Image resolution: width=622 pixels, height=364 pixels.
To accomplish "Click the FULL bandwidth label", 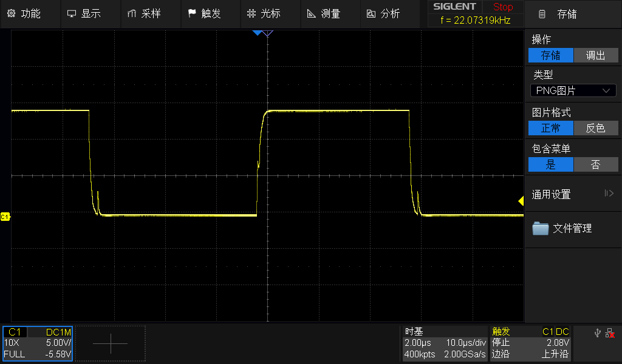I will click(15, 354).
